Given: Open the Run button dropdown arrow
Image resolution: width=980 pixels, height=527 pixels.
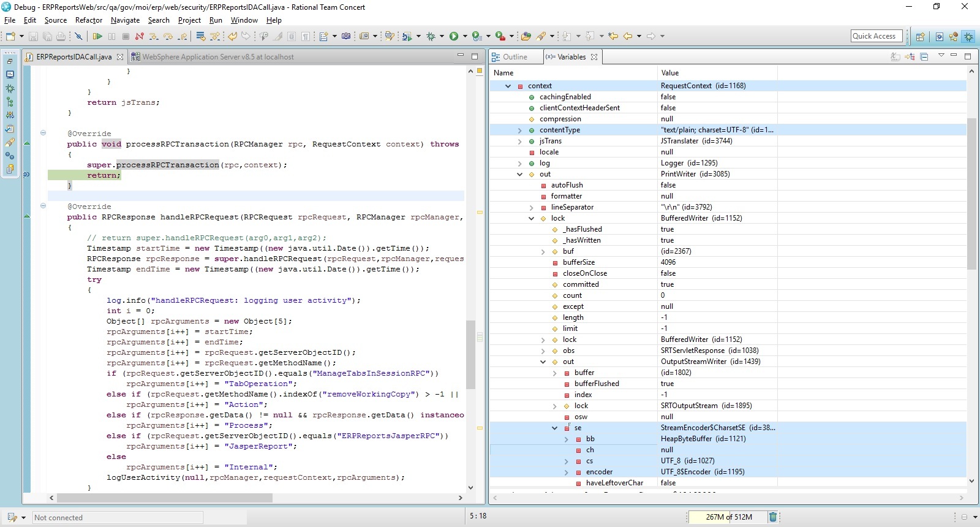Looking at the screenshot, I should point(465,37).
